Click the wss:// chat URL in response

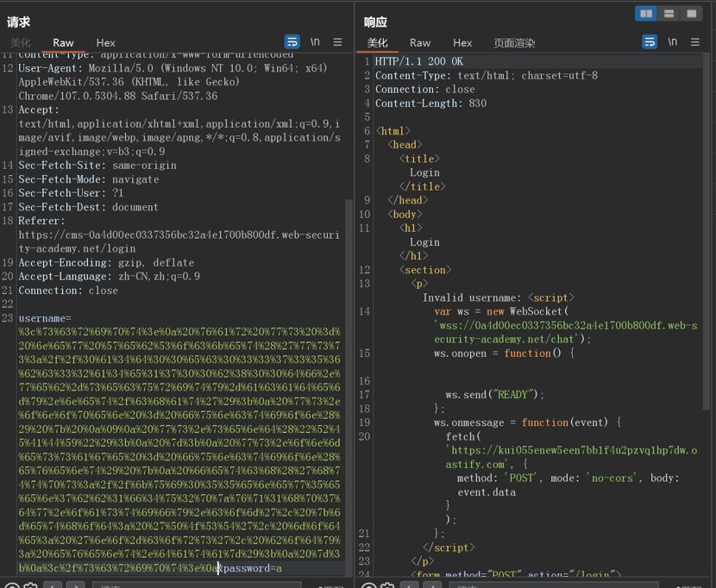tap(565, 332)
